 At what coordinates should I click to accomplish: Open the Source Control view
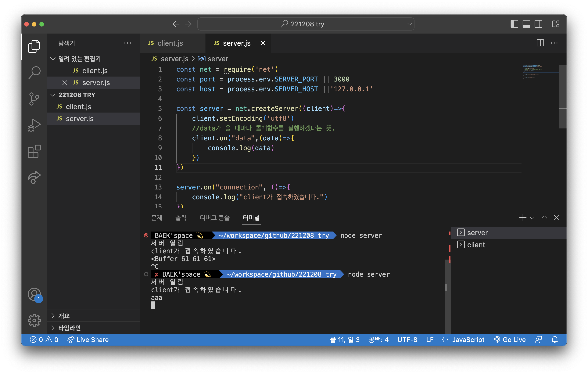34,99
